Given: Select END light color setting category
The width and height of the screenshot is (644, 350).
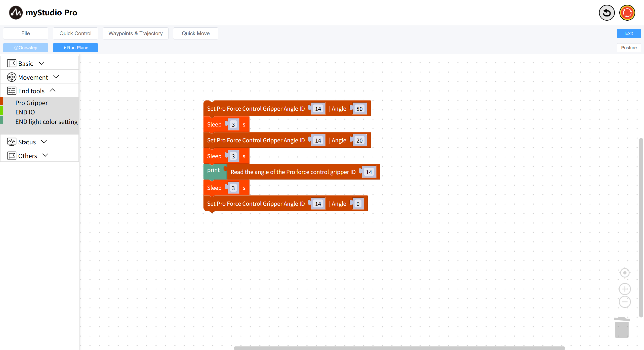Looking at the screenshot, I should coord(46,122).
